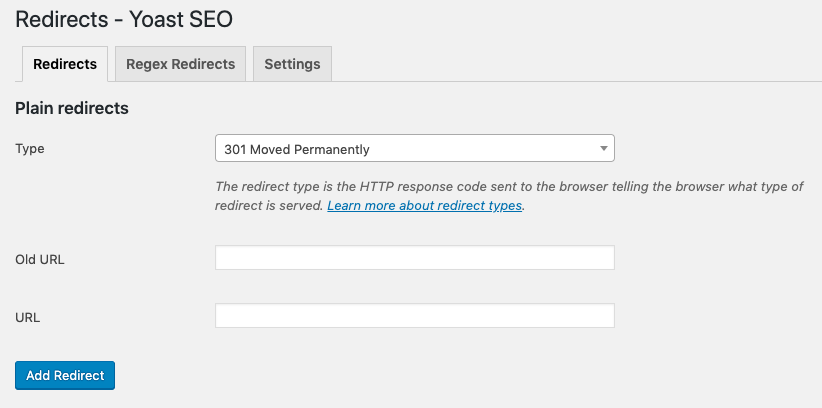The image size is (822, 408).
Task: Click the 'URL' field label
Action: pyautogui.click(x=27, y=317)
